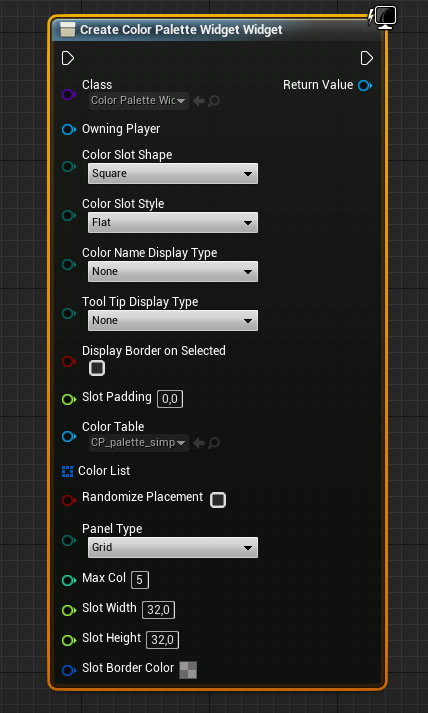Screen dimensions: 428x713
Task: Click the output execution pin
Action: 367,58
